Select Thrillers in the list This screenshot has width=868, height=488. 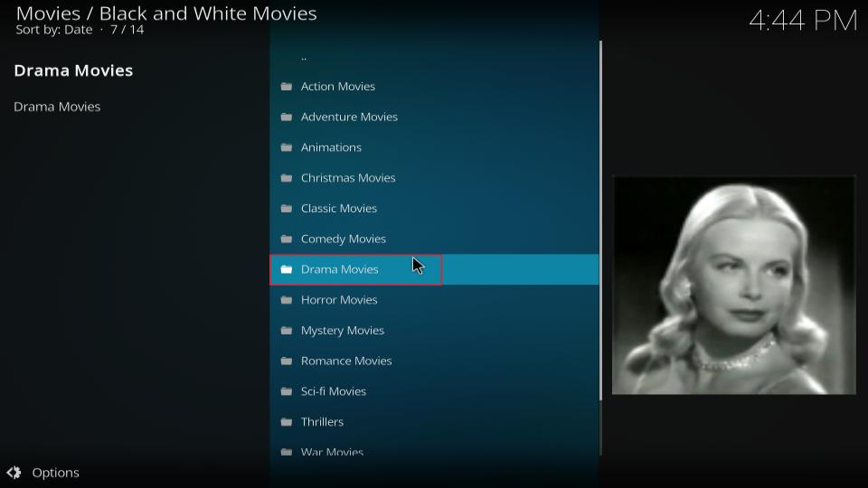pyautogui.click(x=434, y=422)
